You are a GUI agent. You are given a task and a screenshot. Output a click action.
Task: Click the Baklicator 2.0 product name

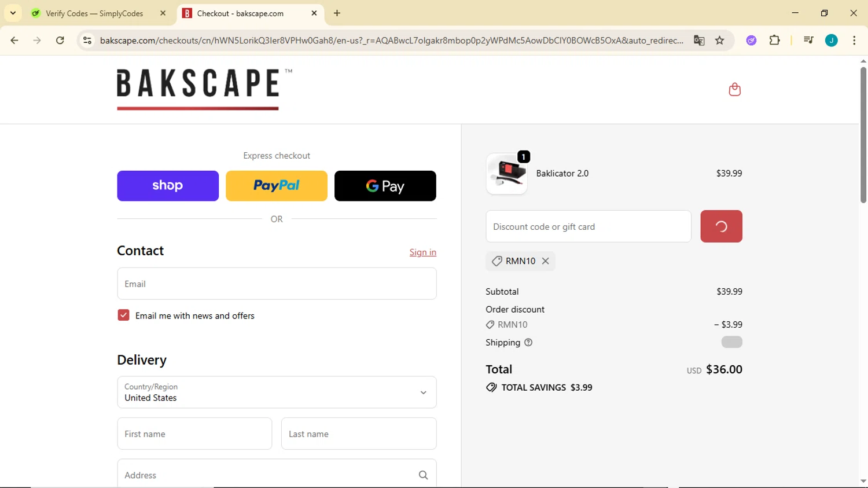coord(562,174)
